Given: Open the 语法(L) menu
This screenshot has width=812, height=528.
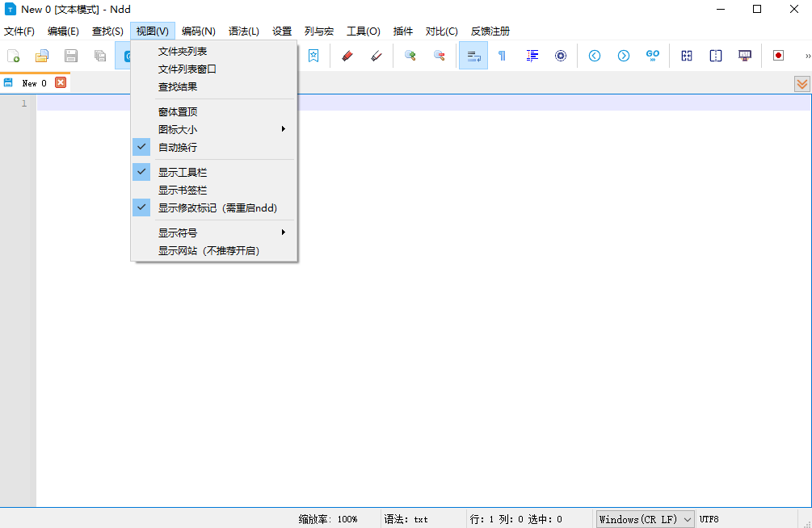Looking at the screenshot, I should (243, 31).
